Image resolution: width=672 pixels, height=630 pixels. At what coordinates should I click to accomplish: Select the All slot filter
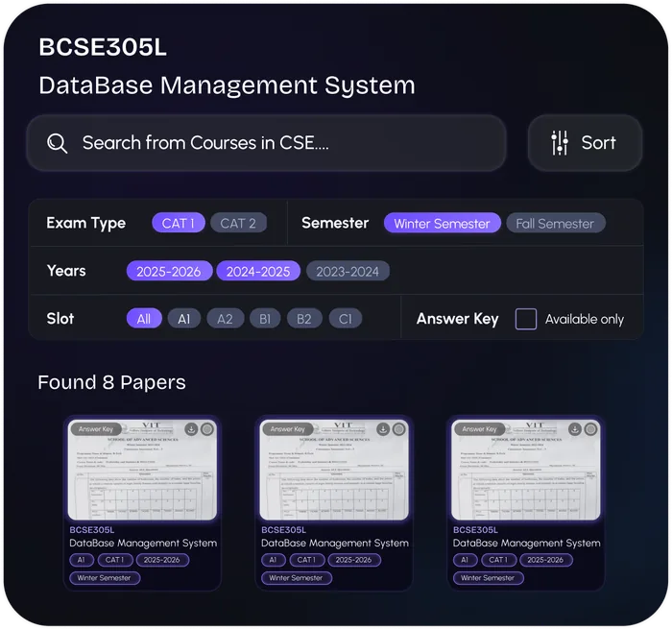[144, 319]
